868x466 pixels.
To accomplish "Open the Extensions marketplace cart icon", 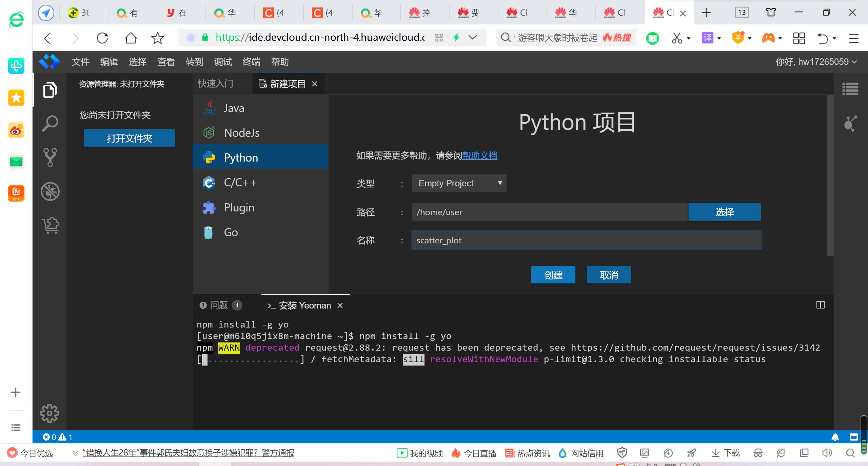I will click(x=50, y=225).
